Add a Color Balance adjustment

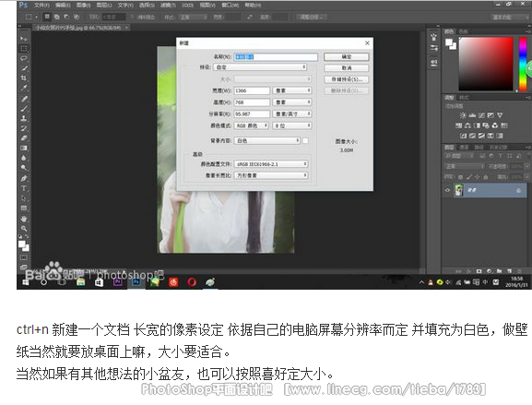pyautogui.click(x=467, y=125)
